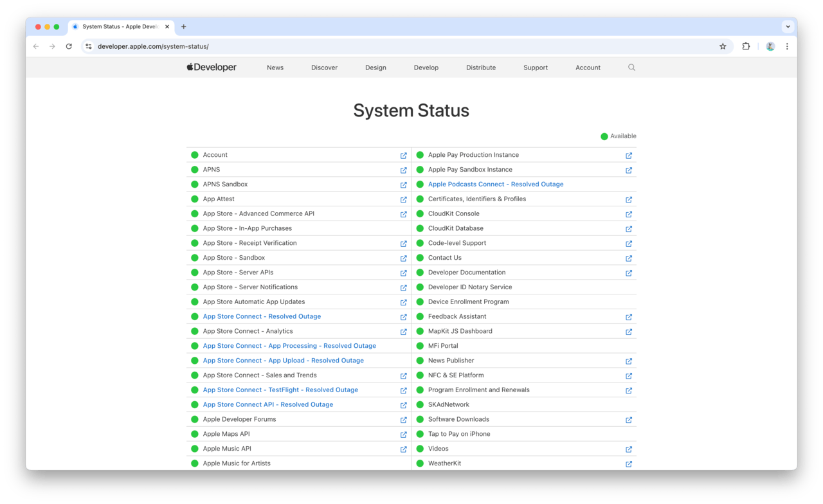View Apple Podcasts Connect - Resolved Outage
The image size is (823, 504).
[x=496, y=184]
